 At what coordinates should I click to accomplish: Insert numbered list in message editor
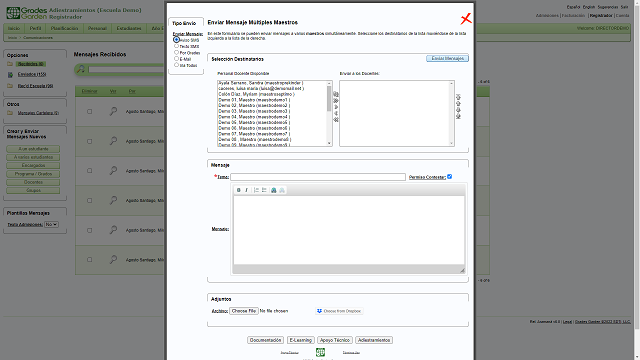pyautogui.click(x=256, y=190)
